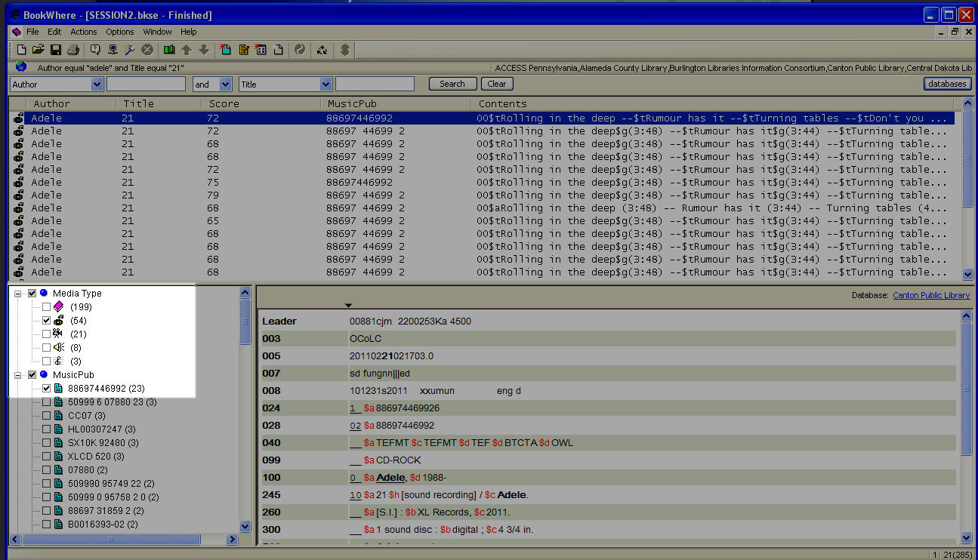Uncheck the MusicPub group checkbox

32,374
